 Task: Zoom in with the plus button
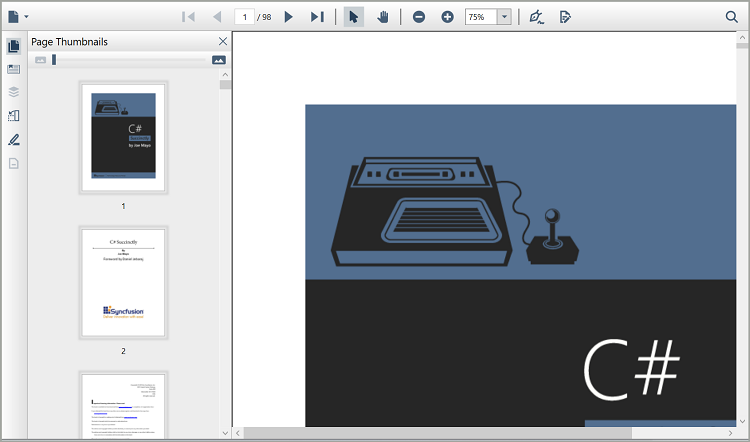(x=447, y=17)
